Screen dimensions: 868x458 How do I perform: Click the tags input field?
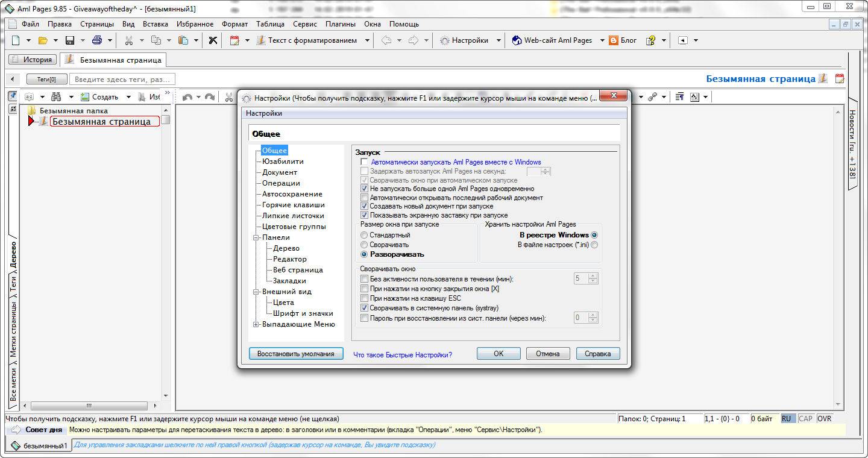click(x=122, y=79)
